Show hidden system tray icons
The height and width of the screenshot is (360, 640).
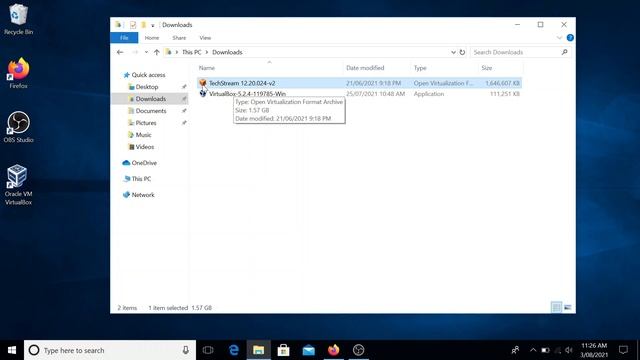tap(533, 350)
